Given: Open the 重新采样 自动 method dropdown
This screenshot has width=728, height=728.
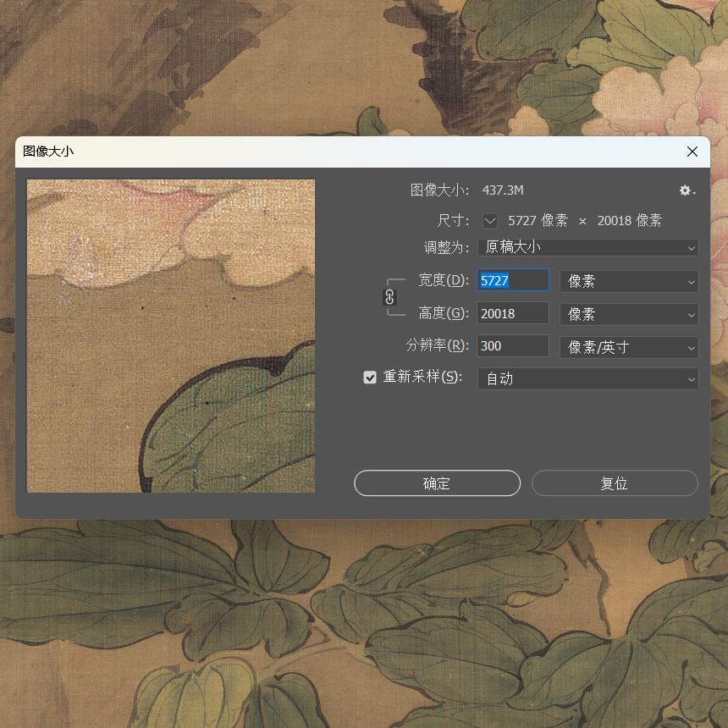Looking at the screenshot, I should pyautogui.click(x=587, y=379).
